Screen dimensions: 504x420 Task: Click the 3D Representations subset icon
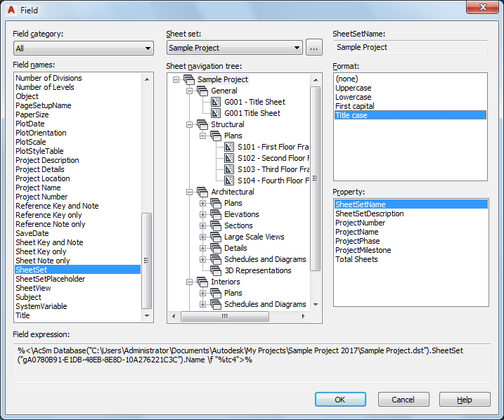pyautogui.click(x=216, y=270)
